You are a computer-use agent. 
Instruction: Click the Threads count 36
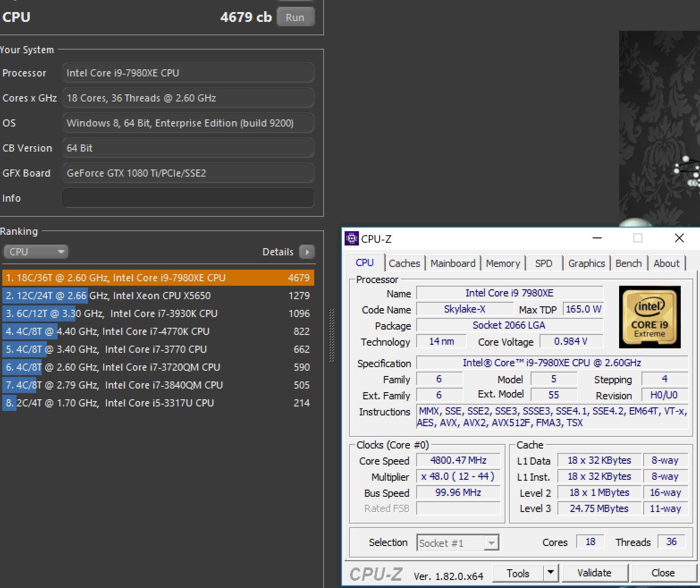tap(671, 542)
